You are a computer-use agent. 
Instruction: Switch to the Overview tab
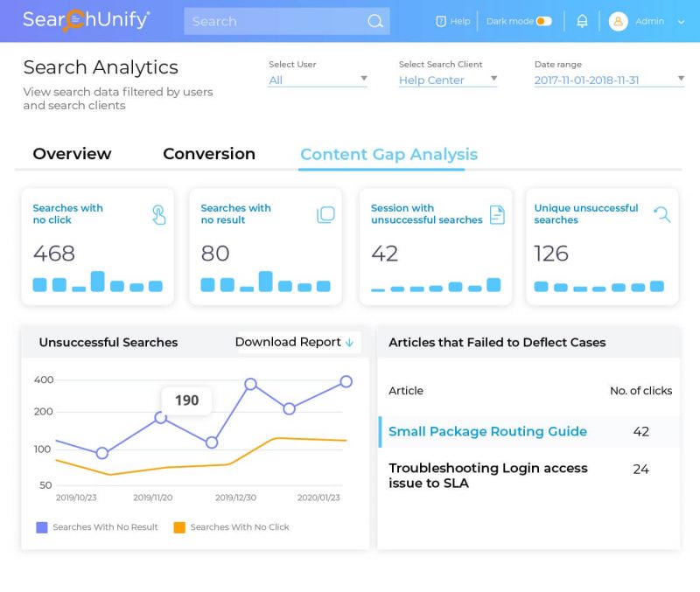click(72, 153)
